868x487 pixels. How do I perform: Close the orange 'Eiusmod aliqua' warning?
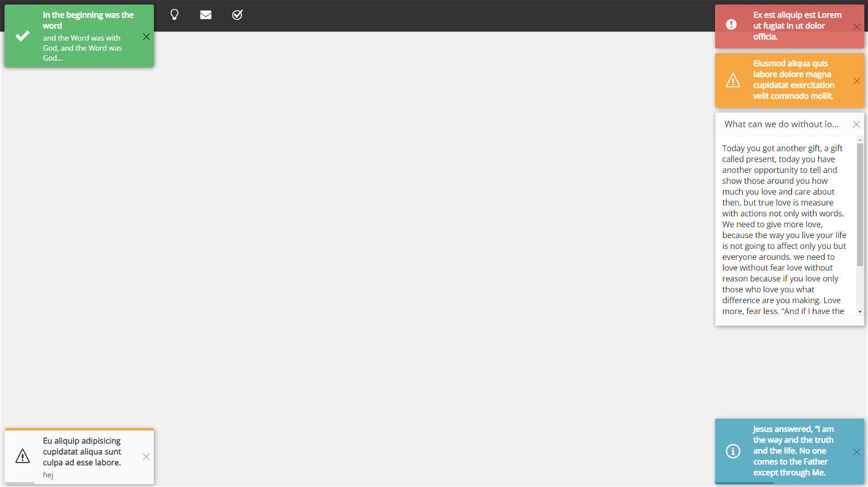click(x=857, y=81)
